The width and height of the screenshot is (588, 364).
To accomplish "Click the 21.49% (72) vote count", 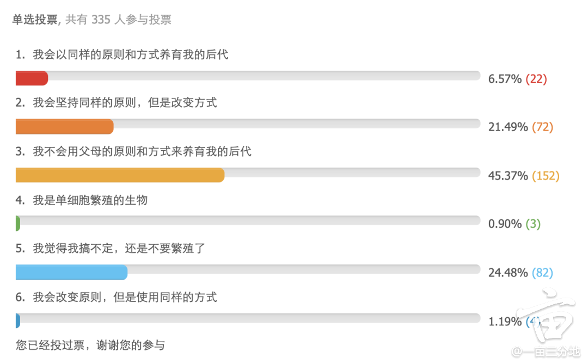I will [x=520, y=127].
